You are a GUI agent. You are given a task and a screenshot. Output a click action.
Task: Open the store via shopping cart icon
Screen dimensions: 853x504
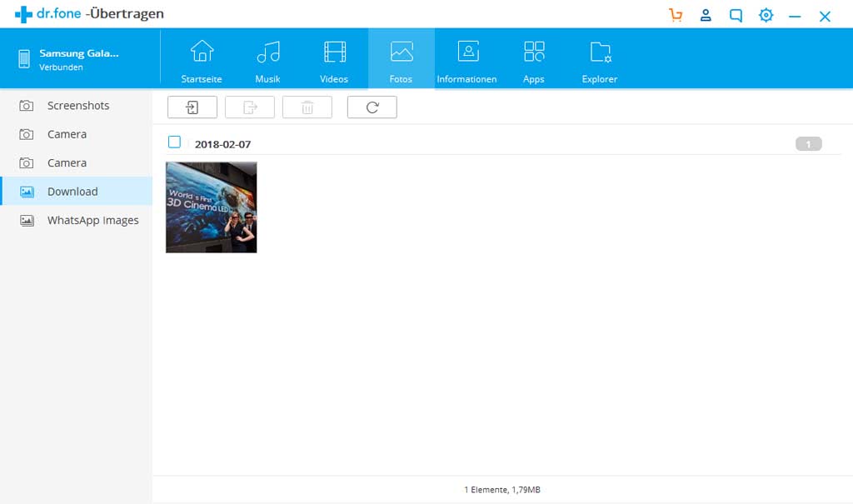pyautogui.click(x=676, y=15)
